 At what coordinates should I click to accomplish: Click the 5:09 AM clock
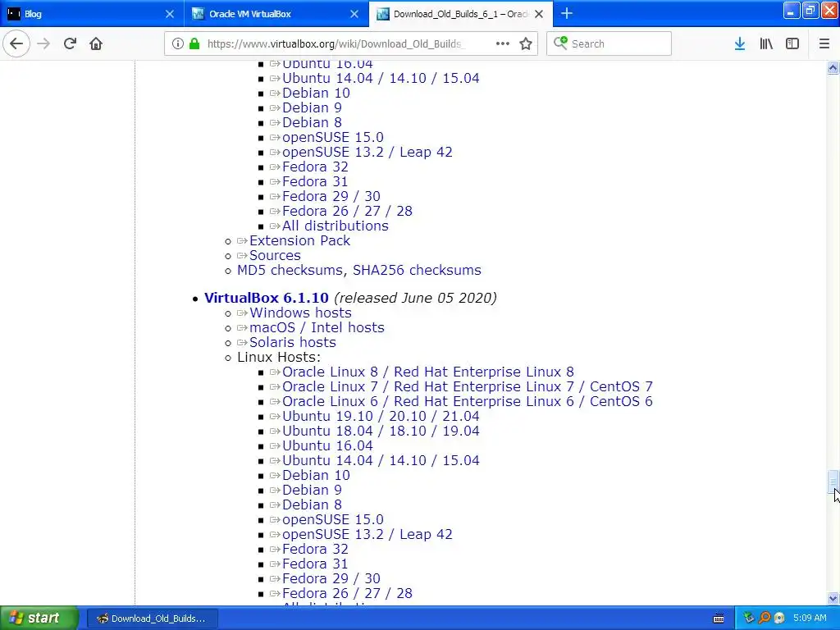pos(810,618)
